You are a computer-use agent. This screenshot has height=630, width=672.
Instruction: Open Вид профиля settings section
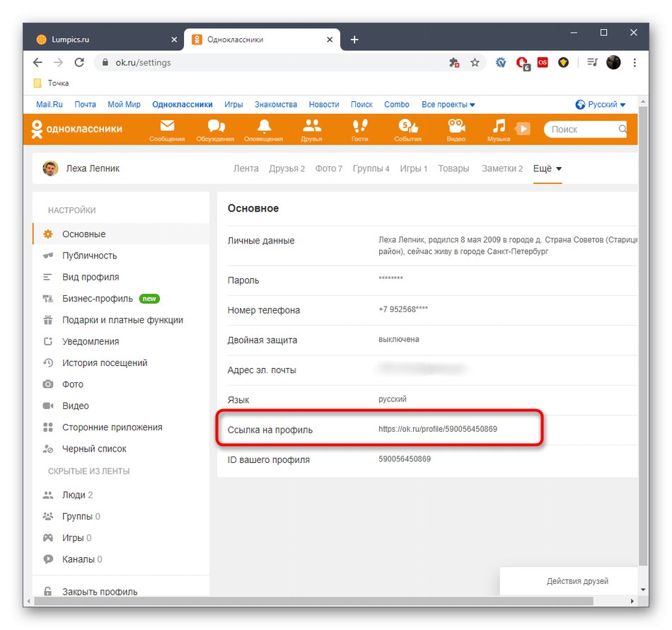[x=121, y=277]
